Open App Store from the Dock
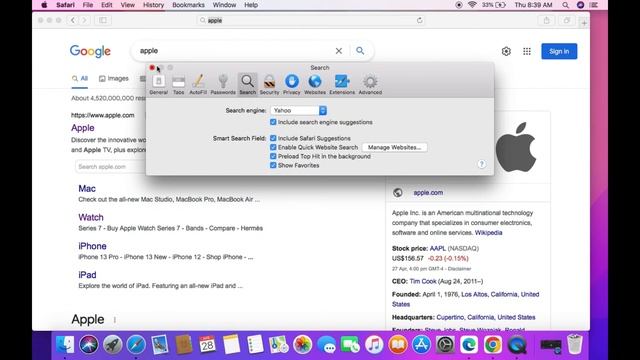 (421, 345)
